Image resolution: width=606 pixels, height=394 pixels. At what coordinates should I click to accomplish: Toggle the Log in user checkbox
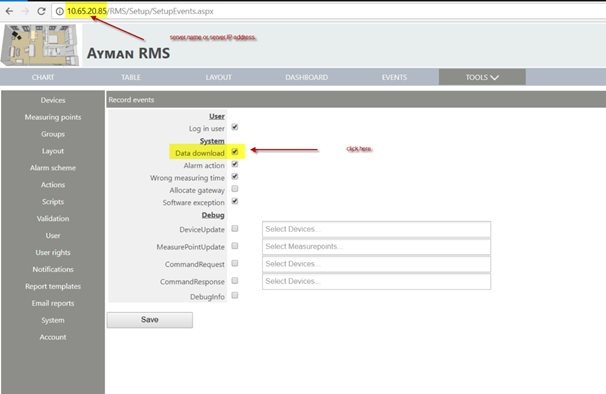click(235, 127)
